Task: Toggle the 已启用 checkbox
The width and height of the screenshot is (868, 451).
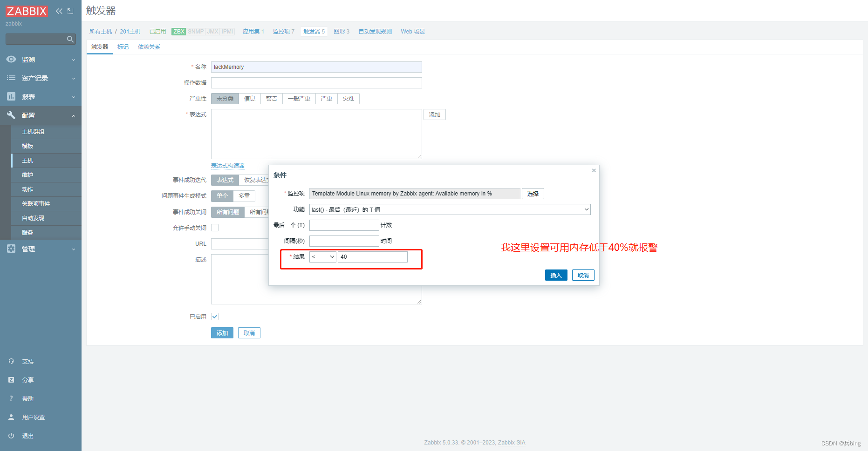Action: [215, 316]
